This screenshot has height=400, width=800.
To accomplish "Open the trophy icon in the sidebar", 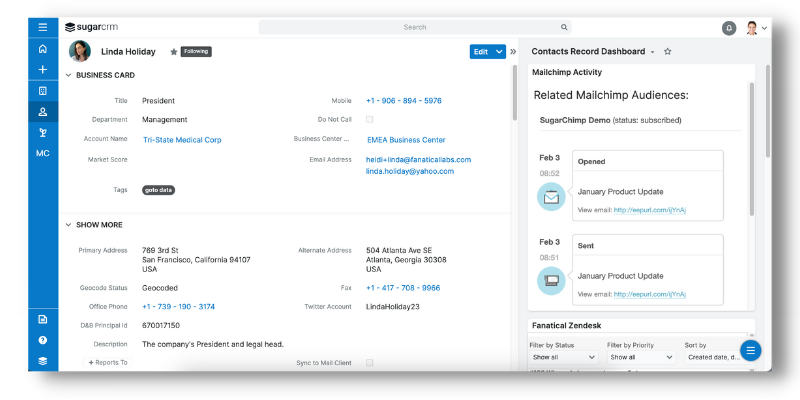I will (43, 133).
